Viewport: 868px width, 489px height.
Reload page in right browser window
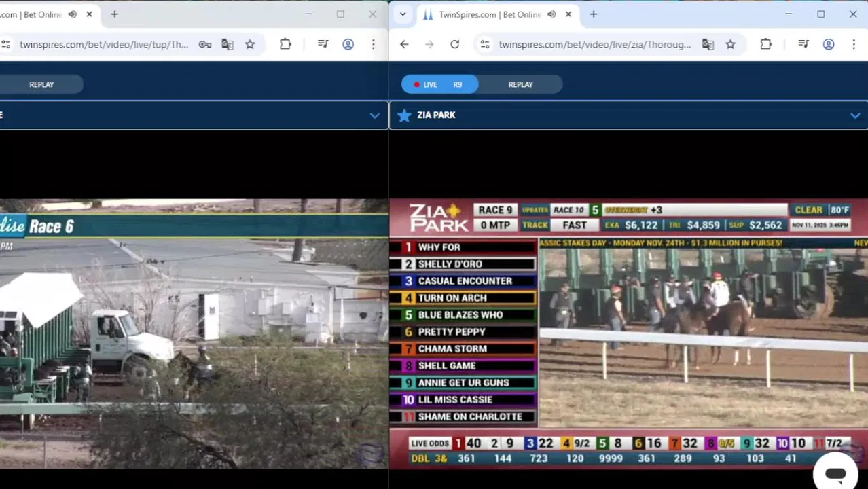point(454,45)
